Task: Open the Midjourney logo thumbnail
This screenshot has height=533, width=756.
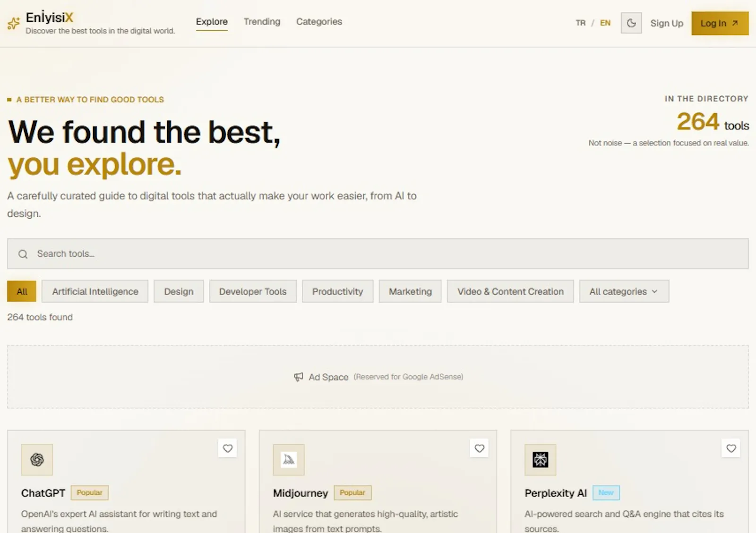Action: pyautogui.click(x=289, y=459)
